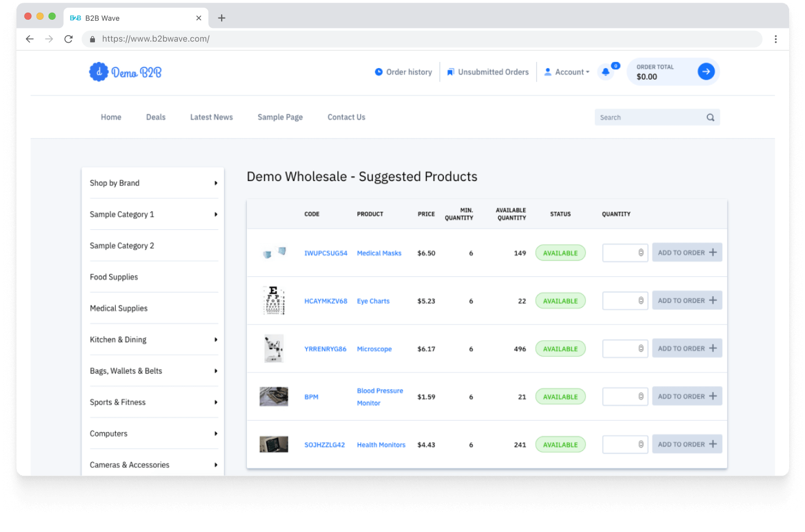
Task: Expand Kitchen & Dining submenu
Action: tap(216, 339)
